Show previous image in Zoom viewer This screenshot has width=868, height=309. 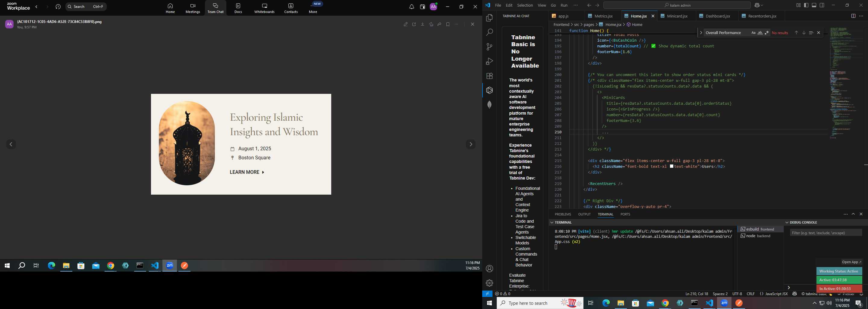pos(11,144)
